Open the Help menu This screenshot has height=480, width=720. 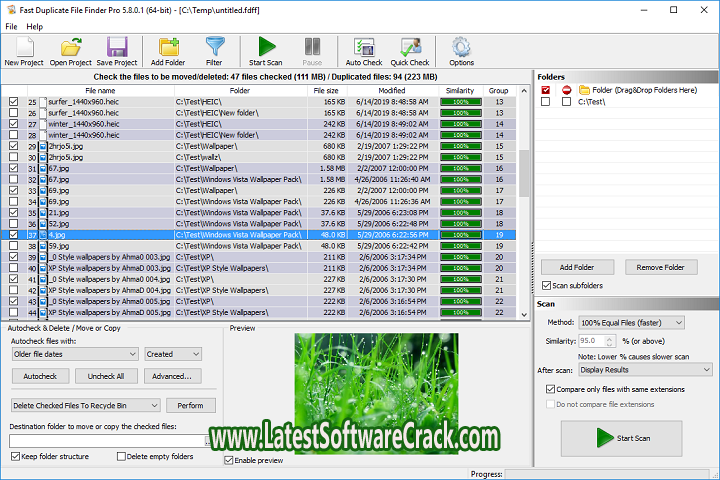(x=35, y=26)
